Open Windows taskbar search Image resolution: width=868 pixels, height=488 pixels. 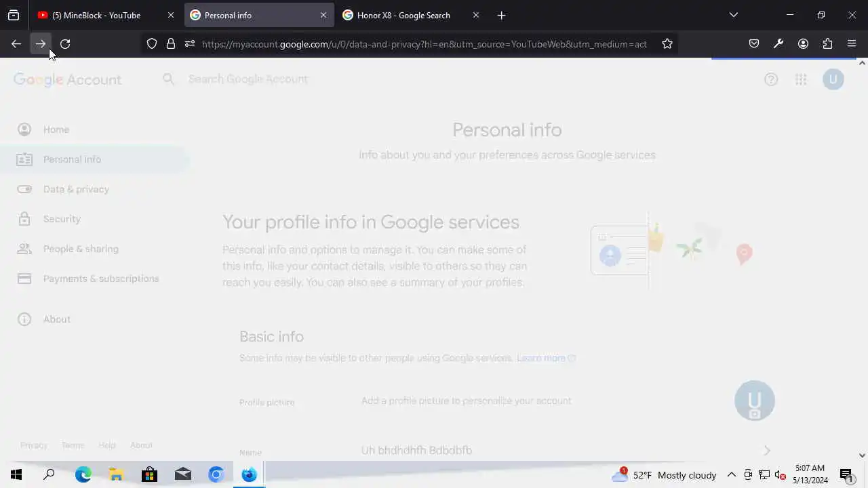(49, 474)
